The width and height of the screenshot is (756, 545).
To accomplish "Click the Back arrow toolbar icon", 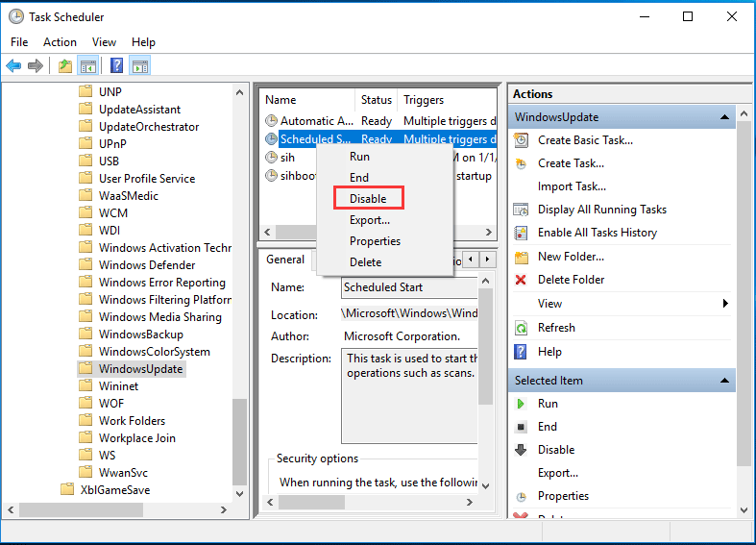I will pyautogui.click(x=13, y=65).
